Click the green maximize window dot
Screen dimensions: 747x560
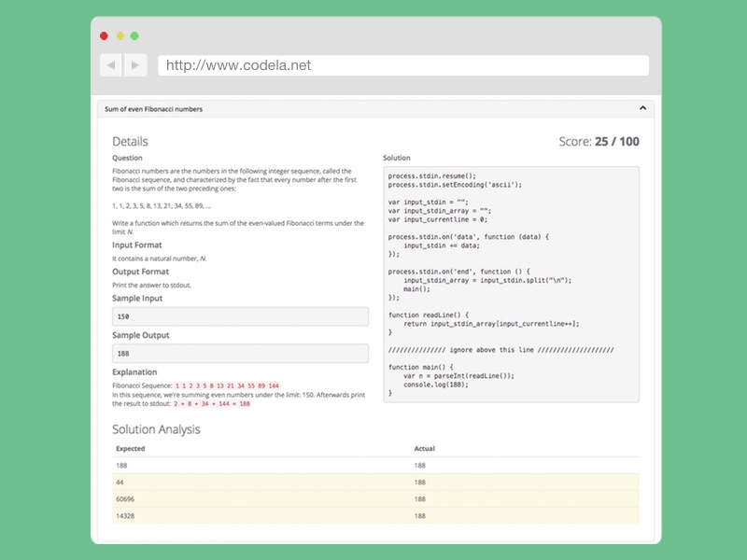click(134, 35)
